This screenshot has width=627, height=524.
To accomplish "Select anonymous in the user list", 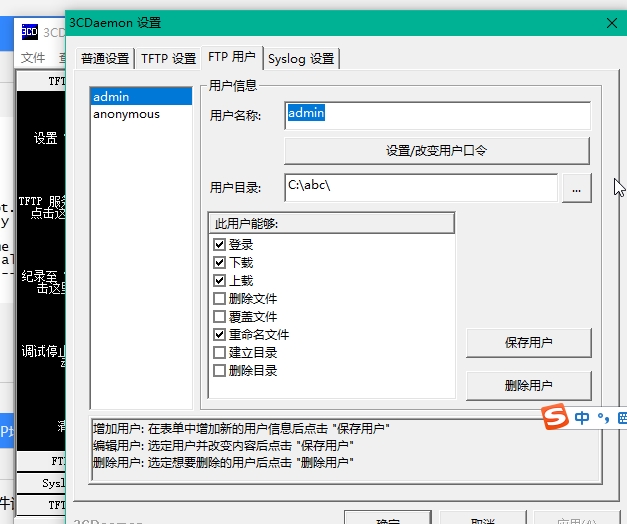I will pyautogui.click(x=141, y=114).
